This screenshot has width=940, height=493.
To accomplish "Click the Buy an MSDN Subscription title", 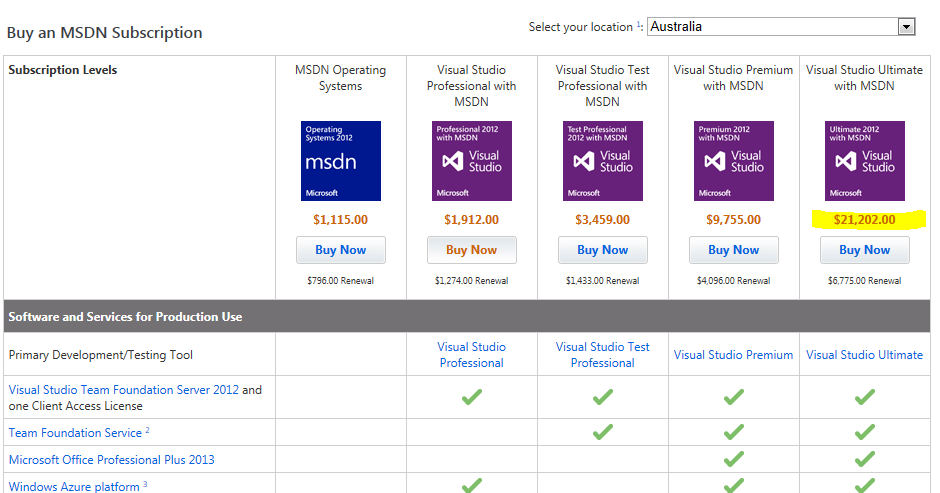I will (104, 32).
